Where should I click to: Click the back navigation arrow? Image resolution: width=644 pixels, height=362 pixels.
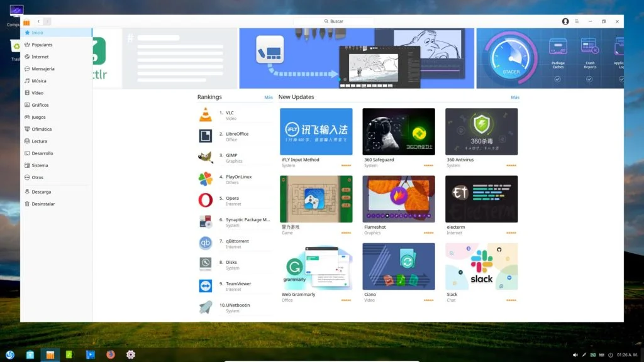coord(38,21)
